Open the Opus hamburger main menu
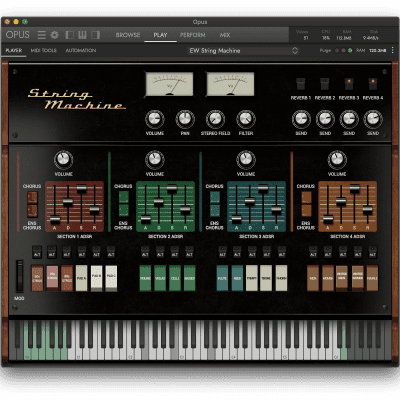Screen dimensions: 400x400 tap(42, 35)
